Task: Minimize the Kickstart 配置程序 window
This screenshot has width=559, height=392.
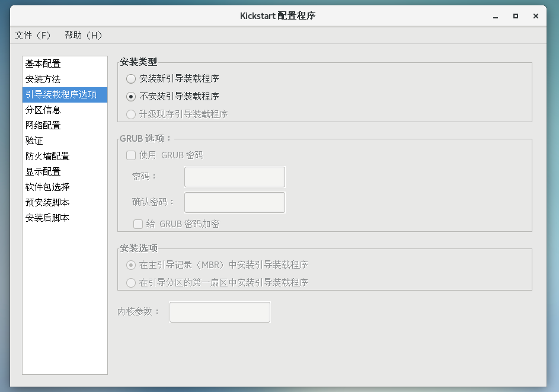Action: click(496, 17)
